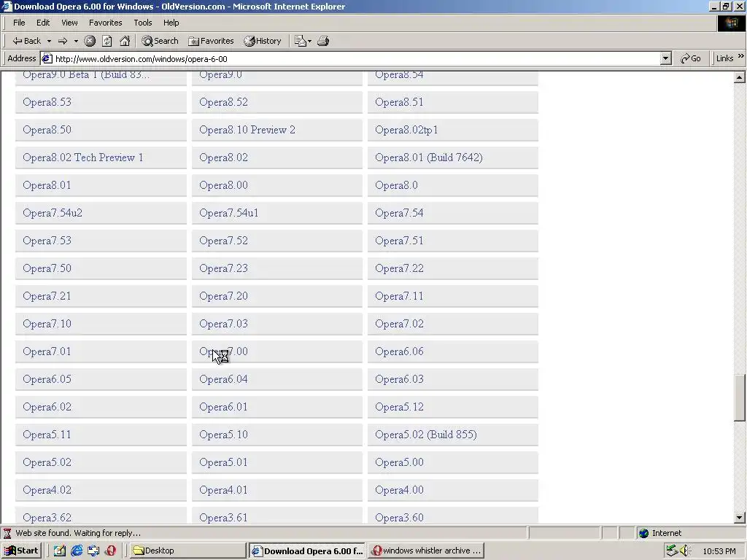Select the Opera7.54u2 link
747x560 pixels.
click(x=53, y=213)
